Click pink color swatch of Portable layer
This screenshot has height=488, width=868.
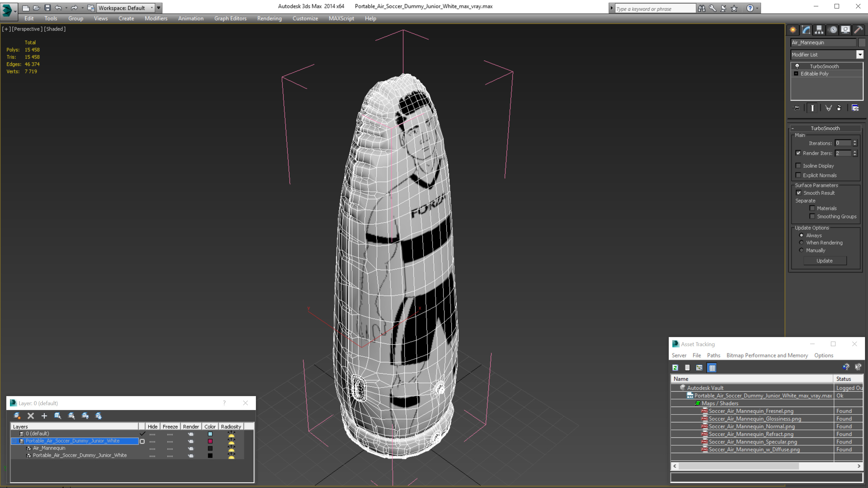[210, 441]
